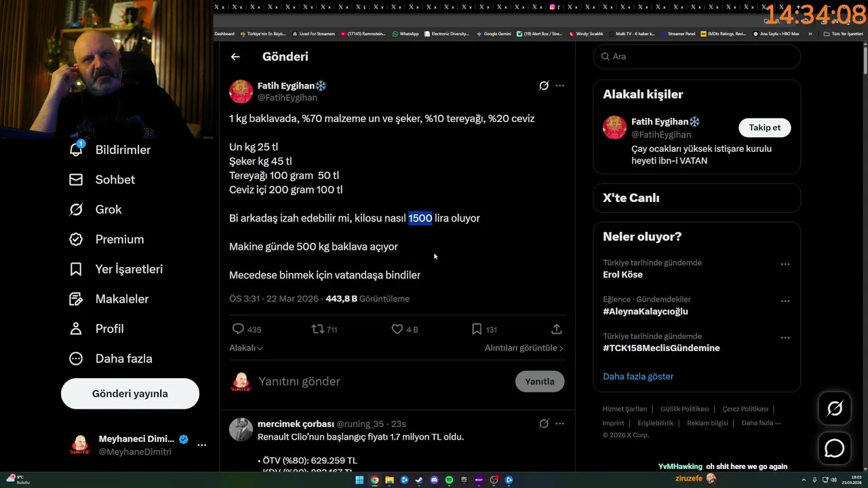Open Alıntıları görüntüle link

tap(524, 348)
